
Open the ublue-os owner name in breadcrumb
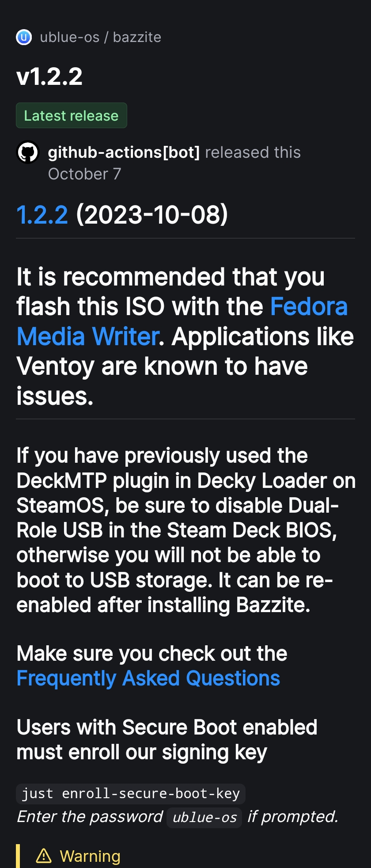(69, 38)
